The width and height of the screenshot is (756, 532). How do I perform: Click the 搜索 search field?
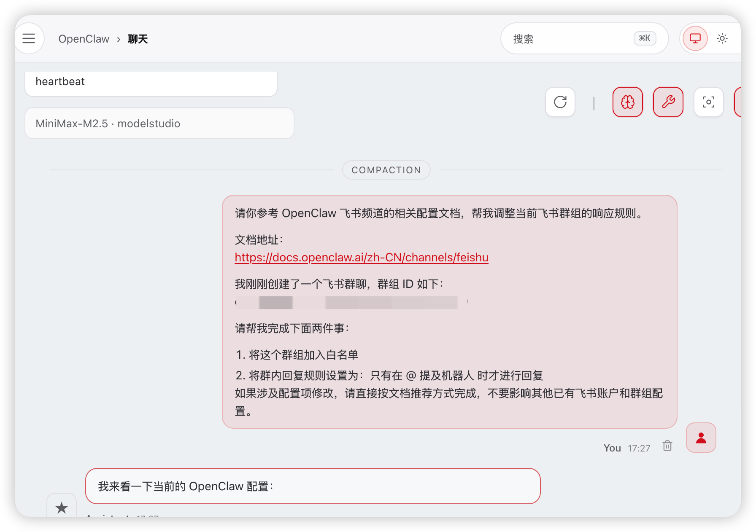click(565, 39)
